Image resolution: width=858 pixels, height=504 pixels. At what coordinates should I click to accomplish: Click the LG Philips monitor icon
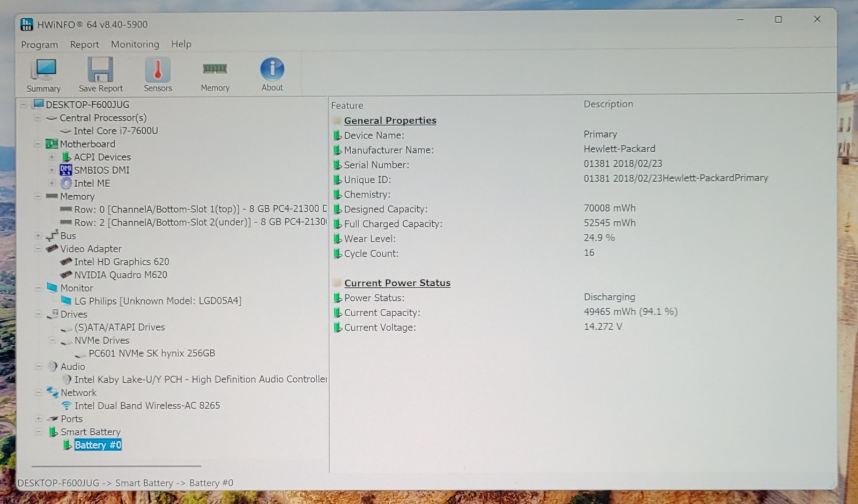66,301
